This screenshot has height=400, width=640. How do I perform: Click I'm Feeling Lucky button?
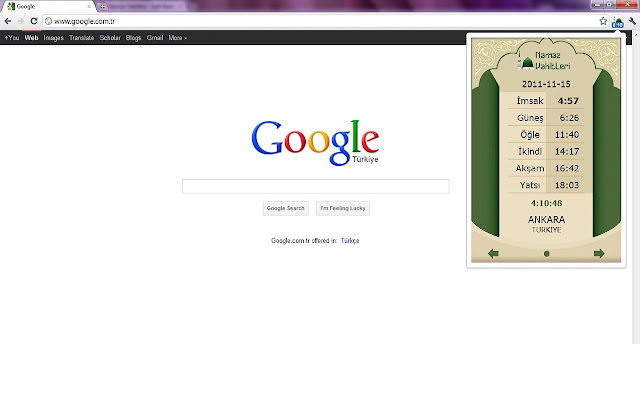343,208
